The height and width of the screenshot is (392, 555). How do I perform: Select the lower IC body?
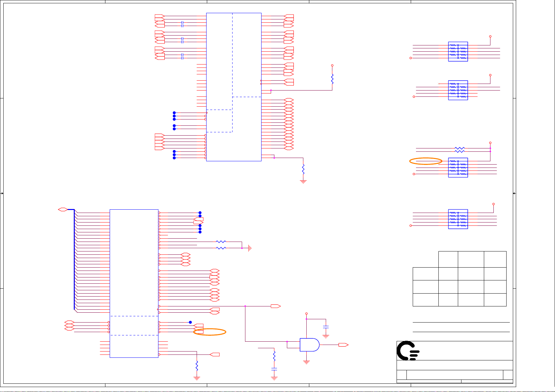point(134,283)
